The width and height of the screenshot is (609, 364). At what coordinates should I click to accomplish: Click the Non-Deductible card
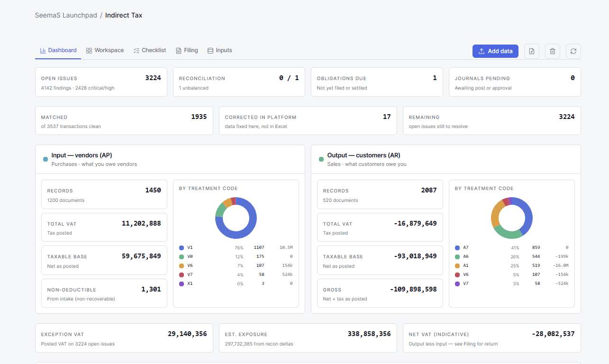pos(104,293)
